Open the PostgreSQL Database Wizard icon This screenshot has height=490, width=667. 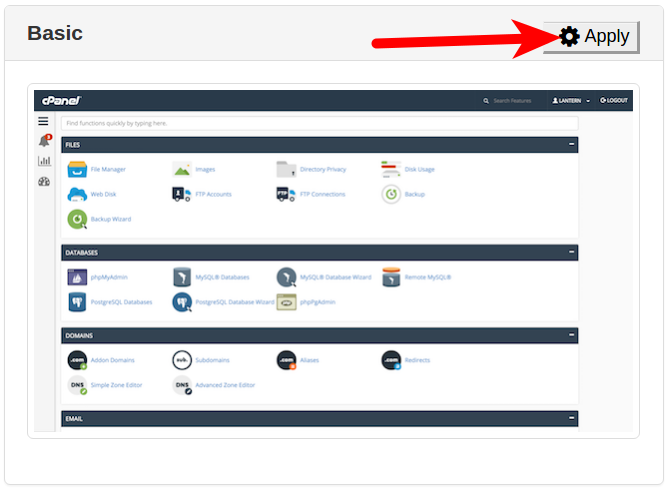click(x=182, y=302)
